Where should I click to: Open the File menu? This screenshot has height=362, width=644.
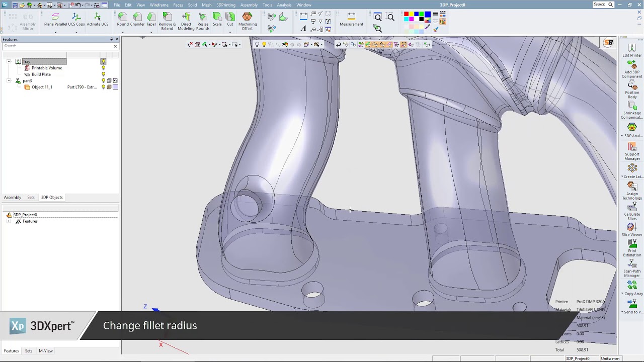click(x=117, y=5)
